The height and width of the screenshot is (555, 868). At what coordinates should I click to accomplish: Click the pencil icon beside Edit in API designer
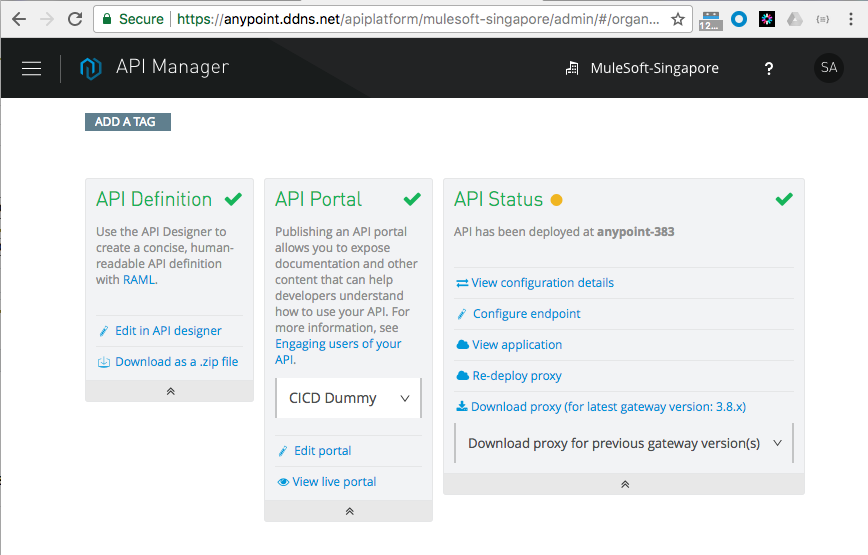click(104, 331)
